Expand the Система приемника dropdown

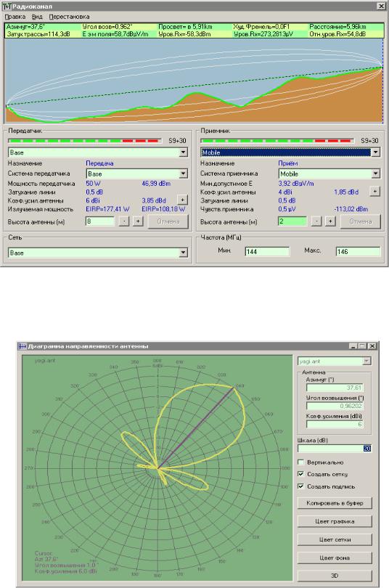coord(375,173)
